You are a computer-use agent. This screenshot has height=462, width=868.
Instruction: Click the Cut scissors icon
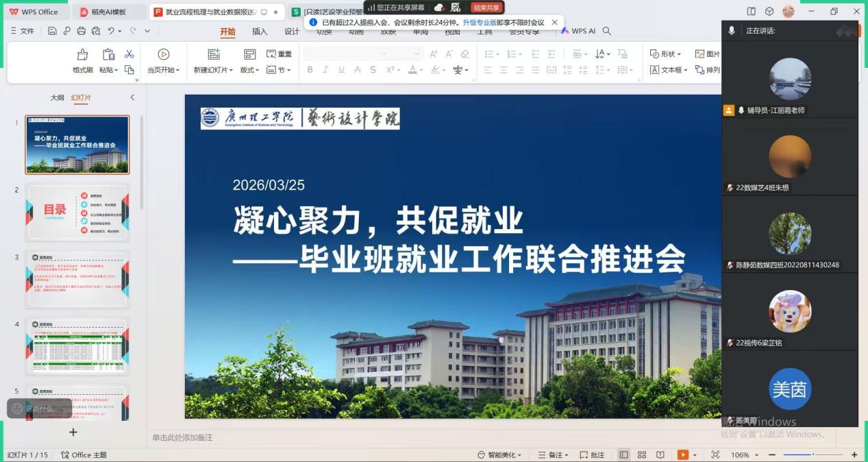click(129, 55)
